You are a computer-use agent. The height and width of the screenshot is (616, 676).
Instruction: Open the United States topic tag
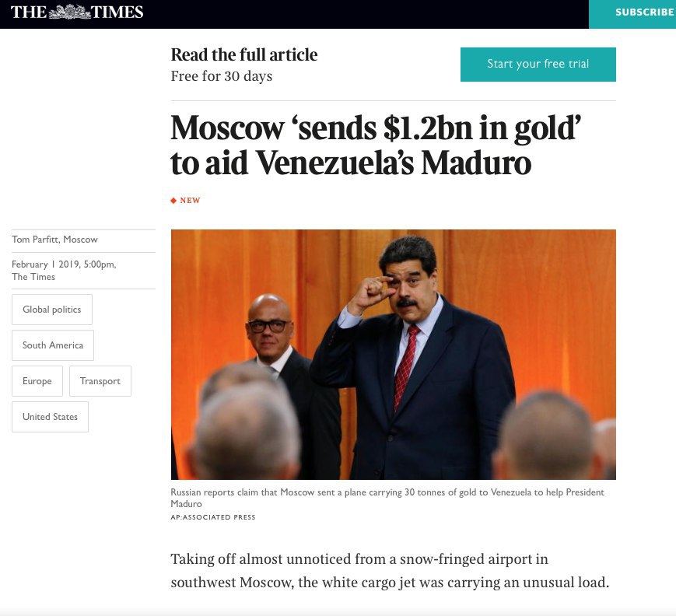[50, 417]
